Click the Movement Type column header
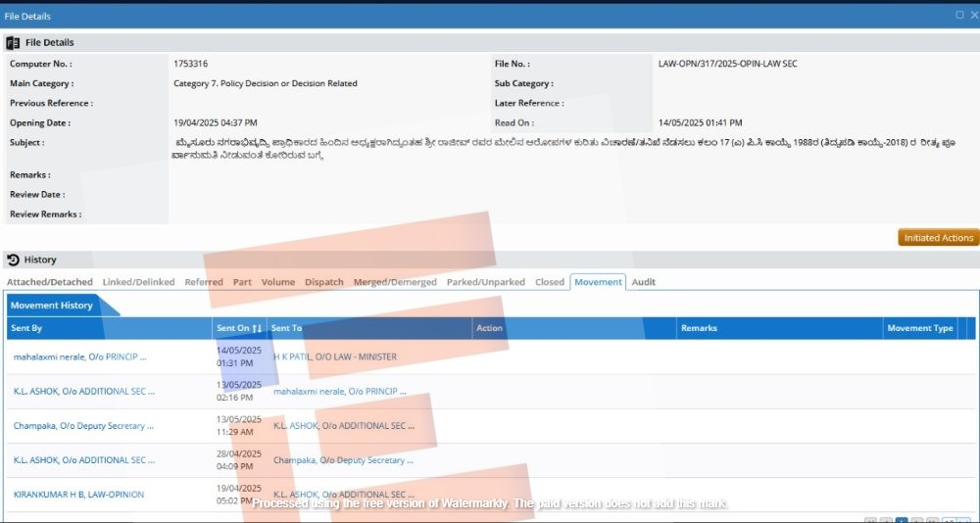This screenshot has height=523, width=980. point(919,328)
